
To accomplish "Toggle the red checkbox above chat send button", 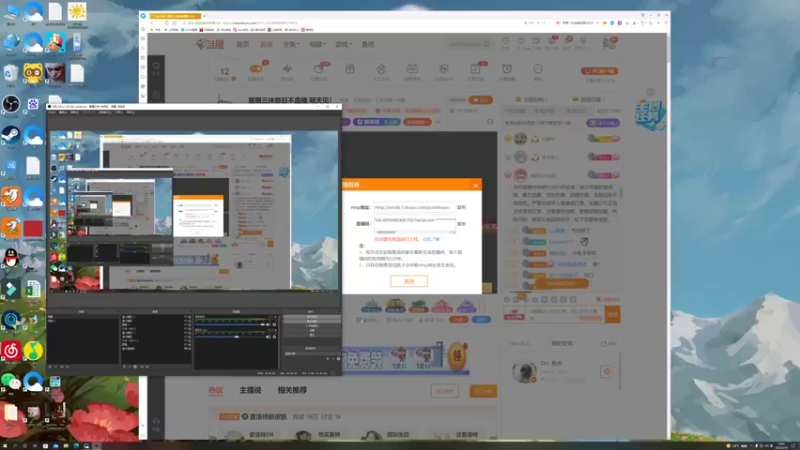I will [x=598, y=299].
